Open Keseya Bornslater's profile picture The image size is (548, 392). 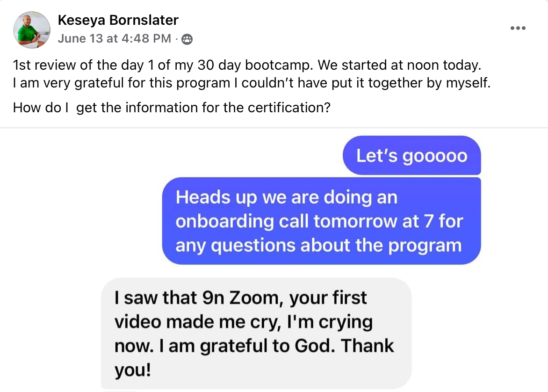point(32,30)
